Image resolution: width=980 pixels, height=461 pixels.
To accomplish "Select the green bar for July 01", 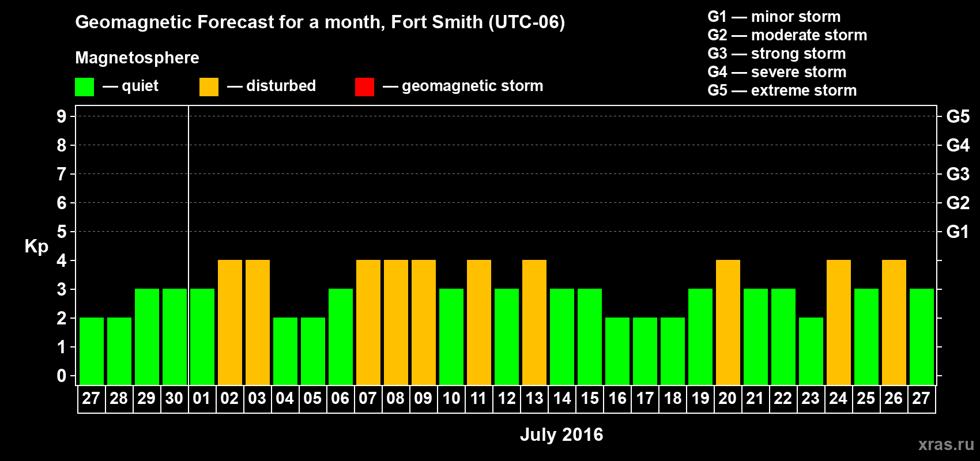I will pos(202,337).
